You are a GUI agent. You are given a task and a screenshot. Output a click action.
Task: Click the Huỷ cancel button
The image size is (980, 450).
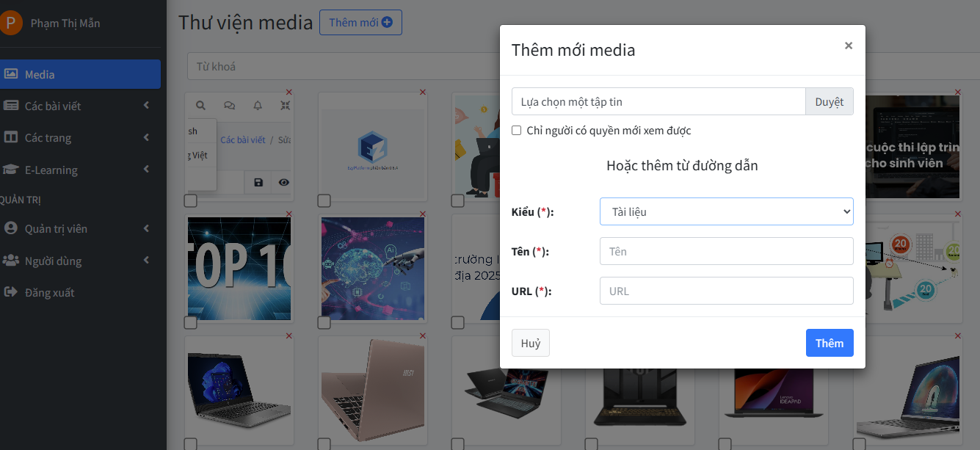click(x=530, y=343)
